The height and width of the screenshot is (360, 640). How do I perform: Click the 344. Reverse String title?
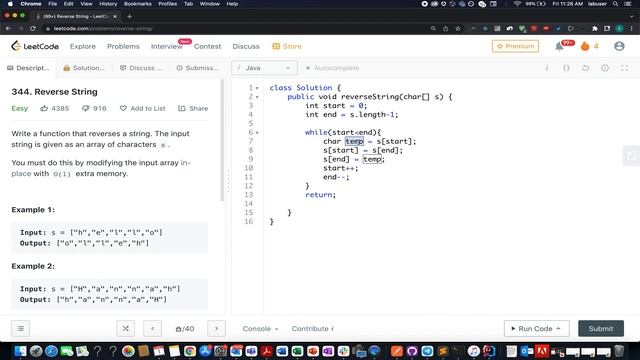pos(54,91)
